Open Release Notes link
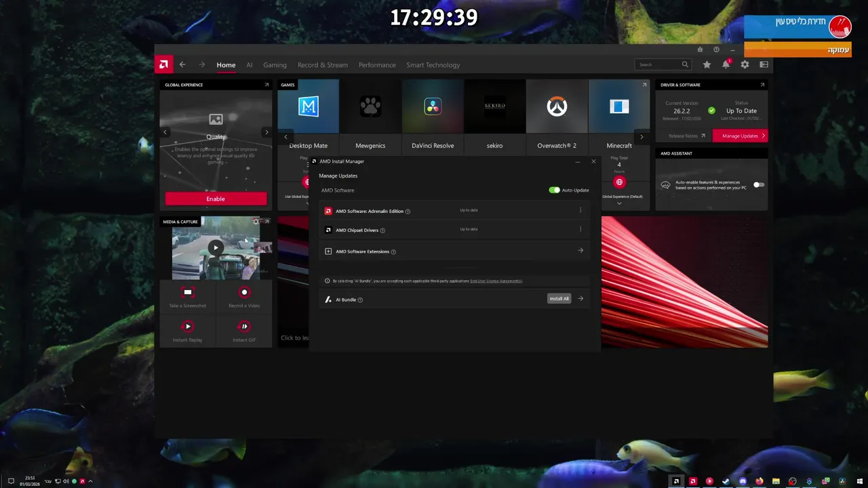This screenshot has height=488, width=868. (x=687, y=136)
